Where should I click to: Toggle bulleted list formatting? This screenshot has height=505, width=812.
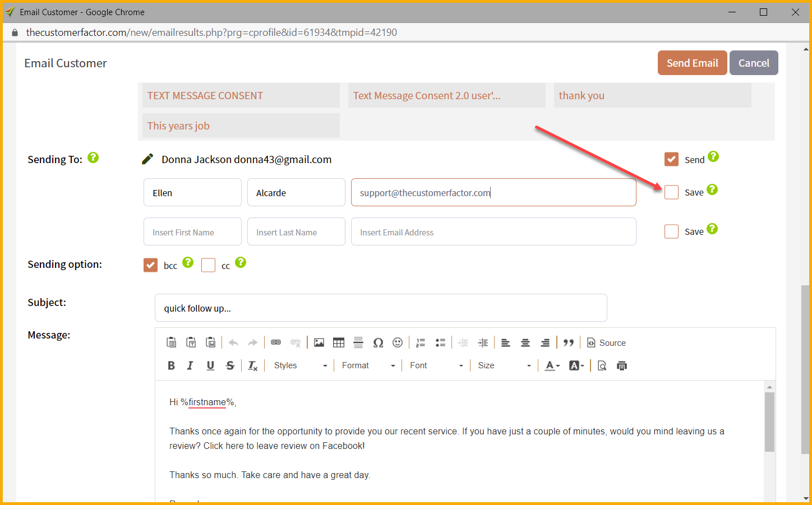click(x=441, y=342)
